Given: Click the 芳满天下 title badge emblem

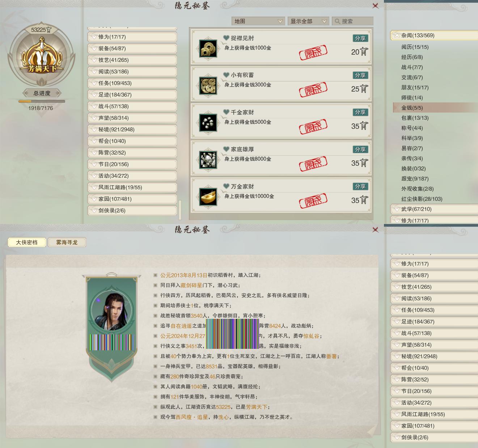Looking at the screenshot, I should coord(42,58).
